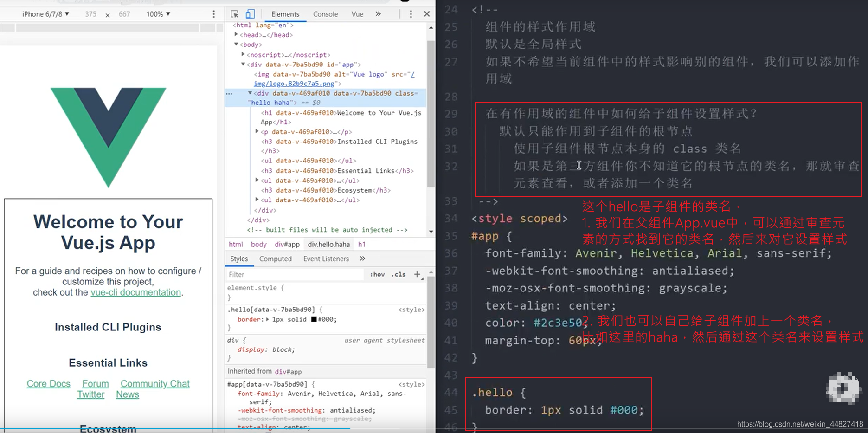This screenshot has width=868, height=433.
Task: Edit the device width 375 field
Action: [x=91, y=14]
